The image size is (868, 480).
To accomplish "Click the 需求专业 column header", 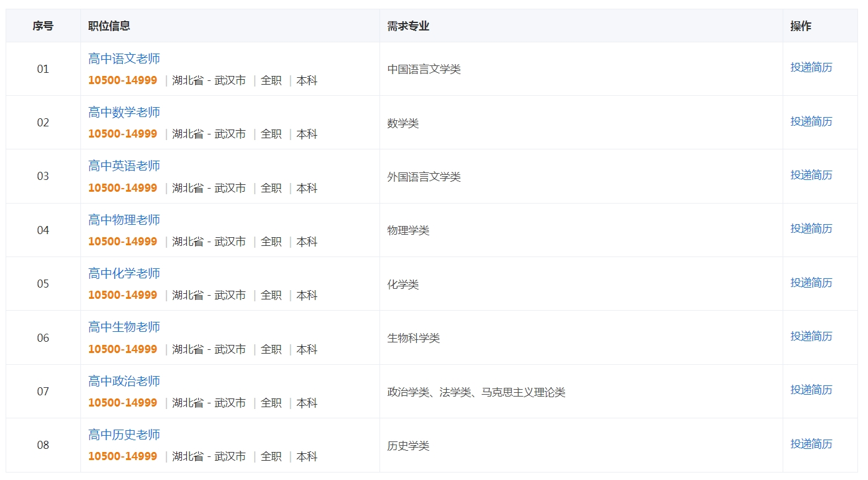I will point(408,26).
